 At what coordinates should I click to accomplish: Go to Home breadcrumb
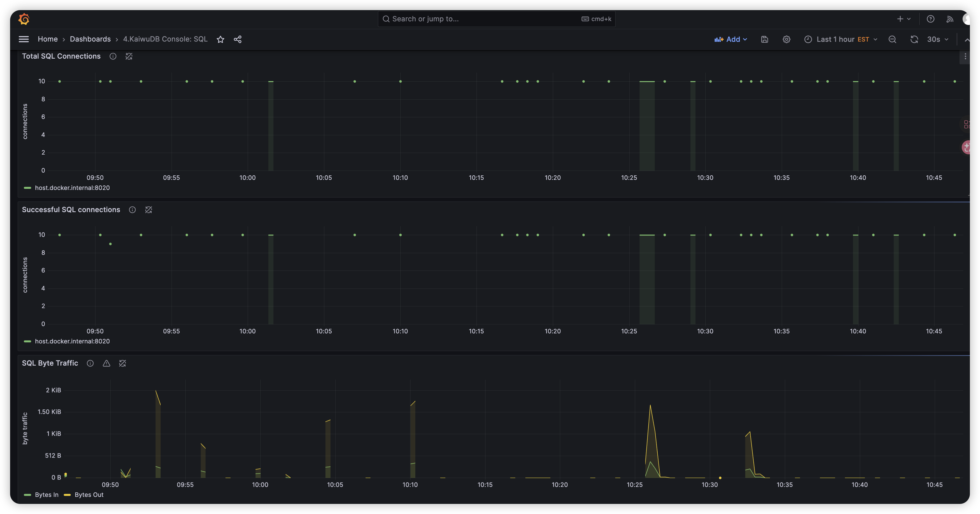(x=47, y=39)
